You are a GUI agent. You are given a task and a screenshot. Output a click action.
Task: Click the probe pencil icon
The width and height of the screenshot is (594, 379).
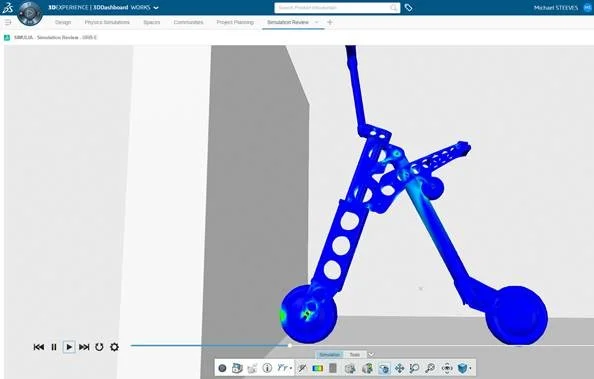(x=302, y=368)
